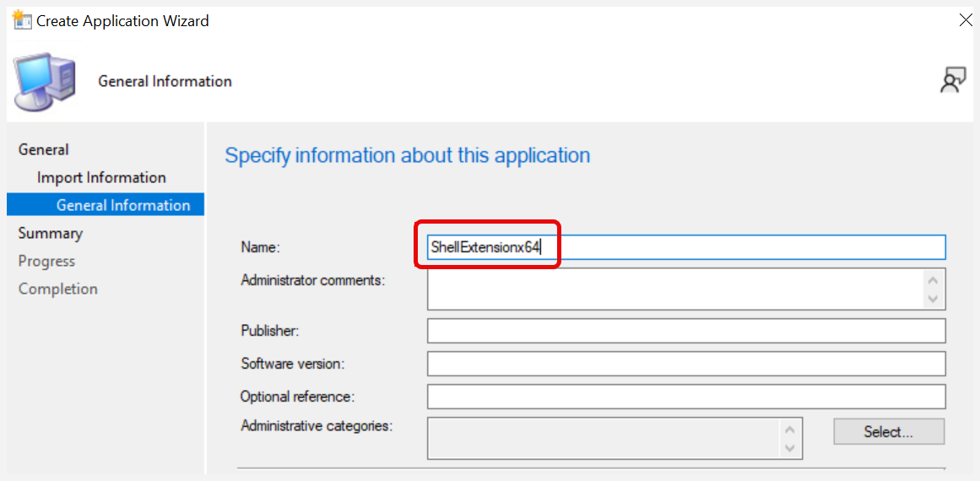Click down arrow in Administrator comments scrollbar

click(934, 300)
